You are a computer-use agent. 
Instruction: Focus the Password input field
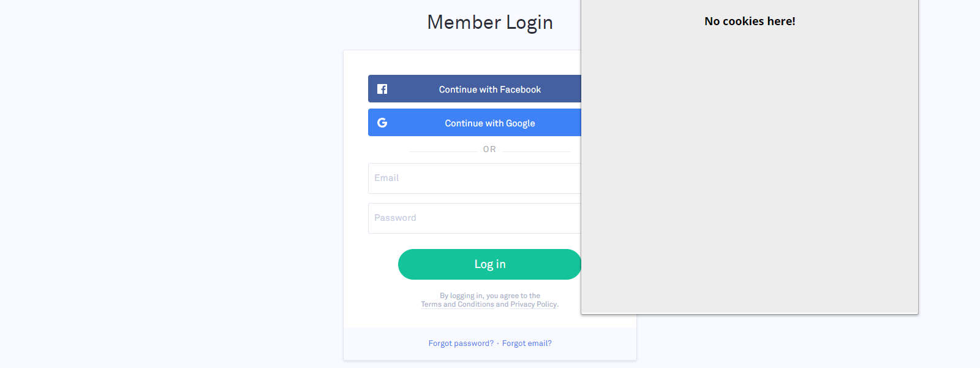coord(475,218)
